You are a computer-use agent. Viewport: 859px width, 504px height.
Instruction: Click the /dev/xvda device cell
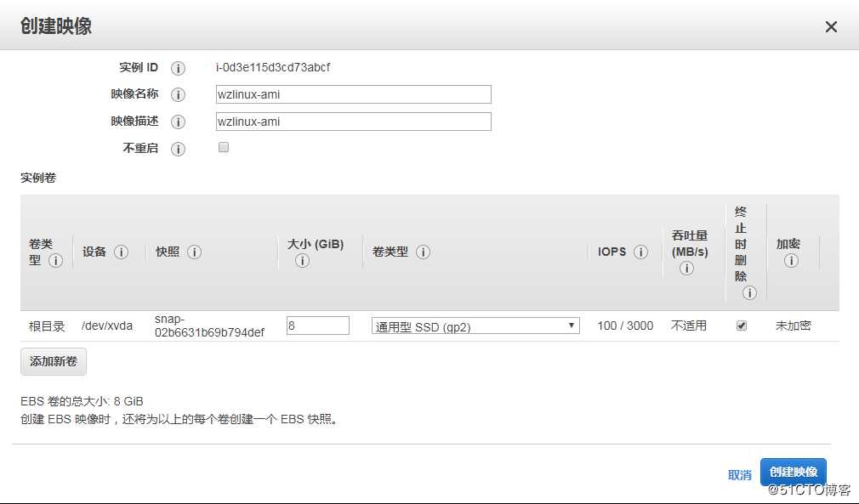pos(107,326)
